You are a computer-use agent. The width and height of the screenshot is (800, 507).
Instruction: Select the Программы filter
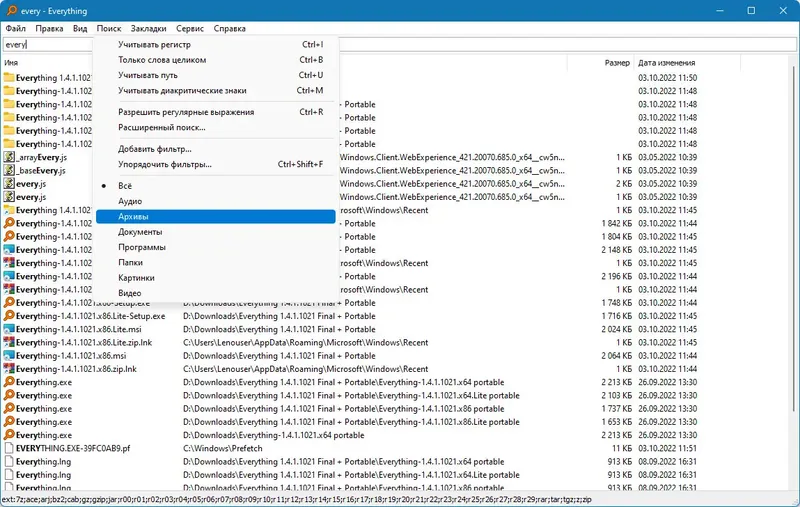(x=216, y=247)
